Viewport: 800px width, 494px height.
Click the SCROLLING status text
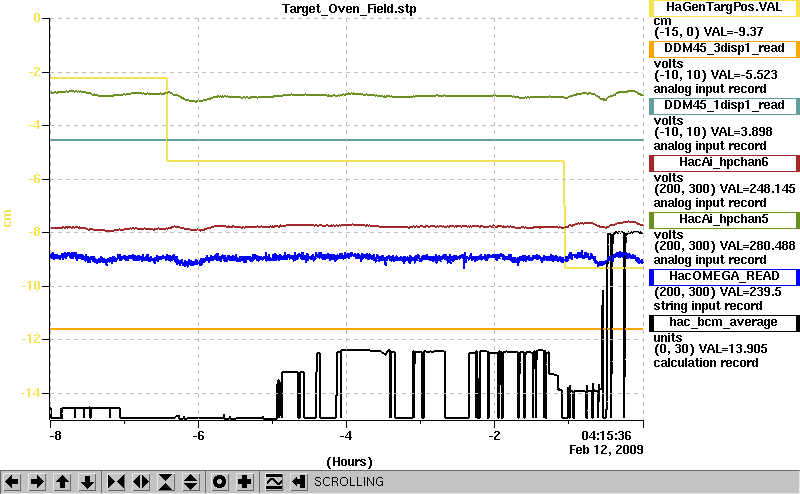[348, 482]
